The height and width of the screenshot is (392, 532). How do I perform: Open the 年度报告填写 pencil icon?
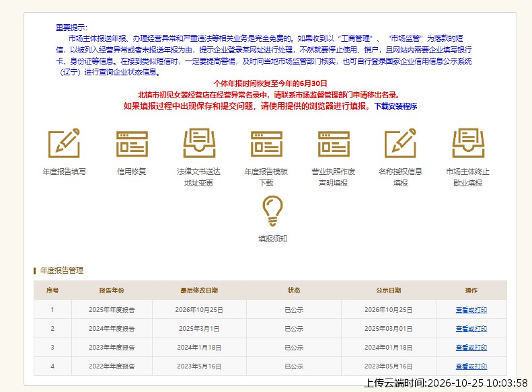[x=64, y=143]
